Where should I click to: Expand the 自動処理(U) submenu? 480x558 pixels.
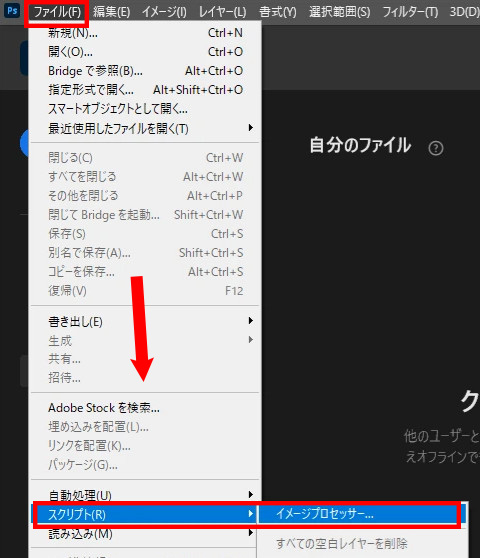tap(145, 495)
